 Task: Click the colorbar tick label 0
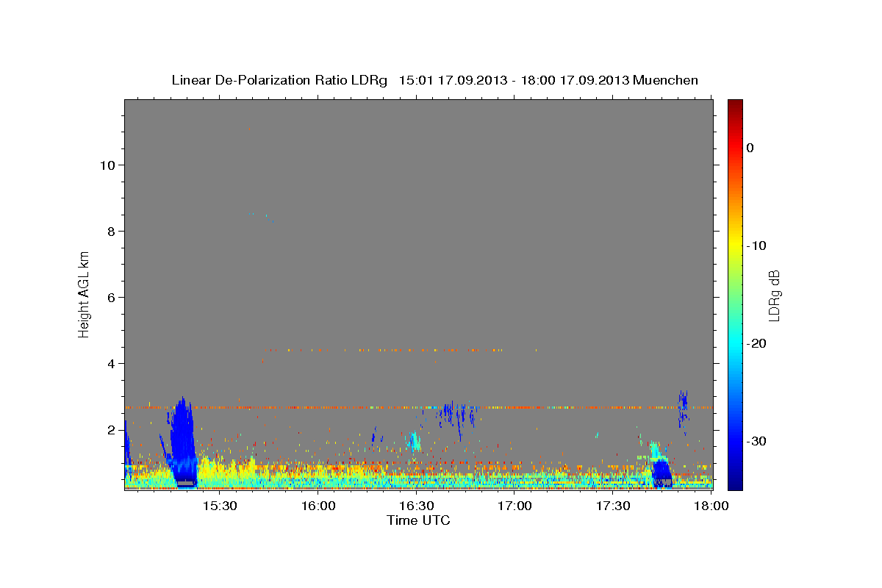pyautogui.click(x=750, y=148)
